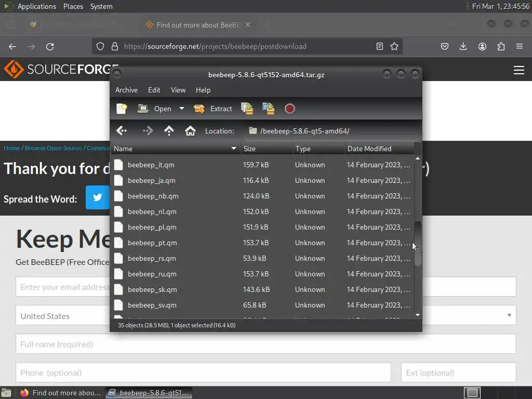Click the Full name (required) field
The image size is (532, 399).
[266, 344]
